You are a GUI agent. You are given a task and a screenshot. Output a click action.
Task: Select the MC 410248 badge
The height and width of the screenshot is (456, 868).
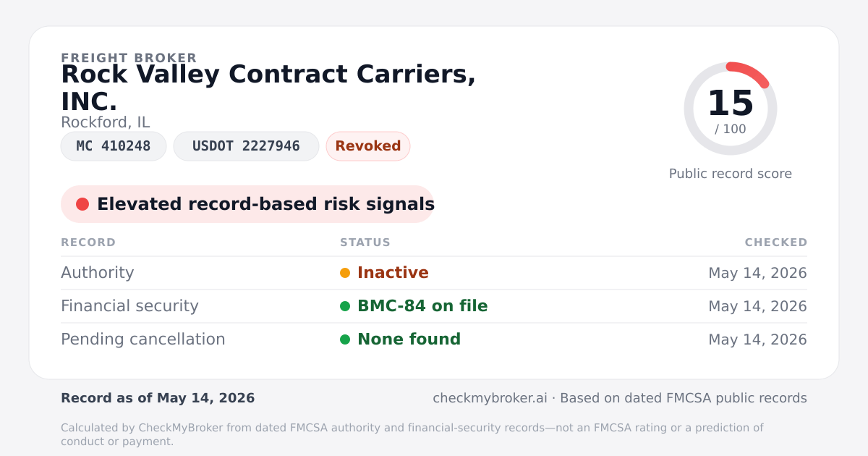[x=114, y=146]
